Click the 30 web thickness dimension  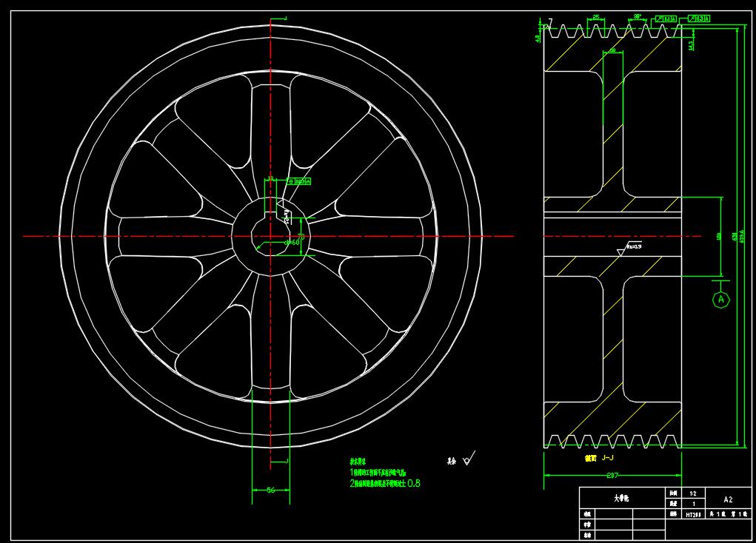pyautogui.click(x=612, y=50)
